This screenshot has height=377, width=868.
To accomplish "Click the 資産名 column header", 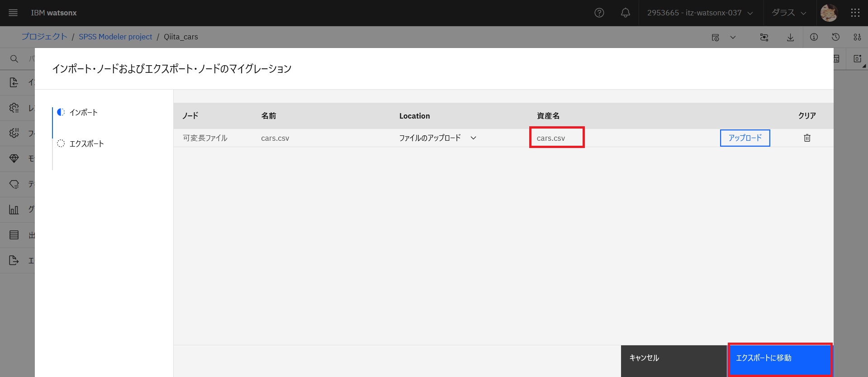I will point(548,116).
